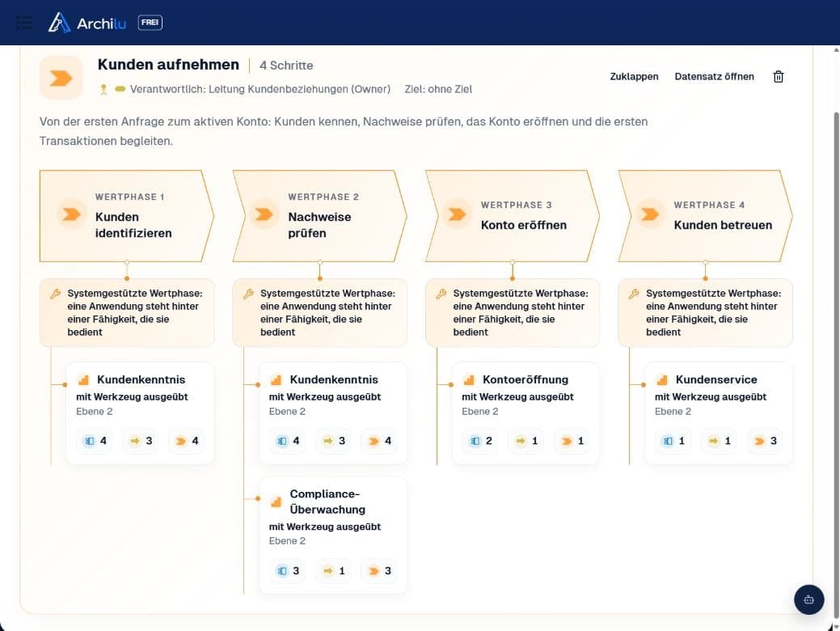Screen dimensions: 840x631
Task: Click chevron count 3 on Compliance-Überwachung
Action: (379, 571)
